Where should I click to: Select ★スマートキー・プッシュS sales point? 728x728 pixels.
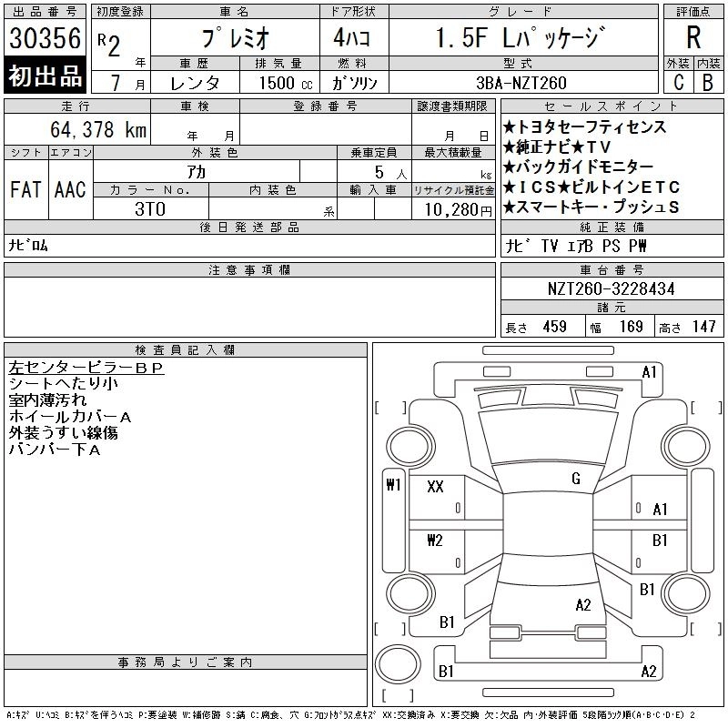(x=591, y=207)
